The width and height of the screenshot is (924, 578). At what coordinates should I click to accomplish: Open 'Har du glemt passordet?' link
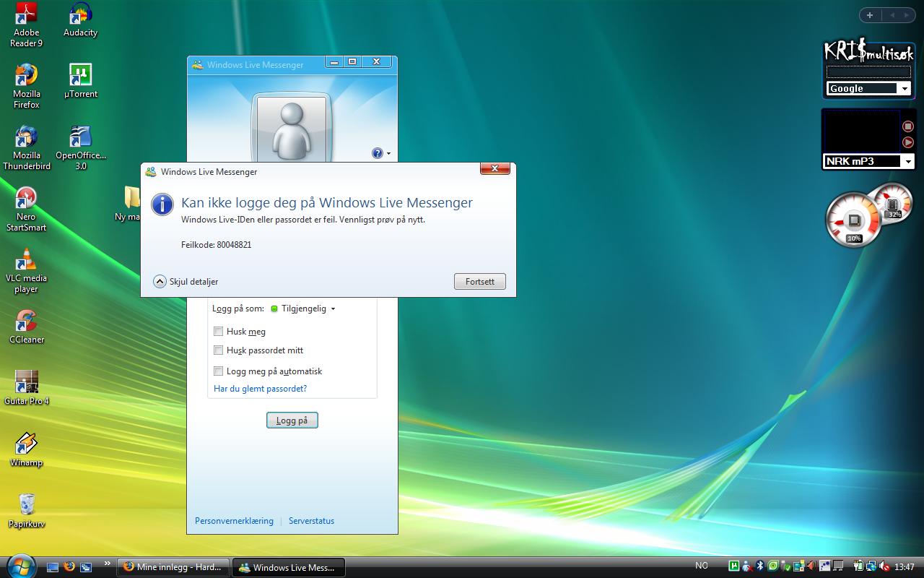pos(260,389)
